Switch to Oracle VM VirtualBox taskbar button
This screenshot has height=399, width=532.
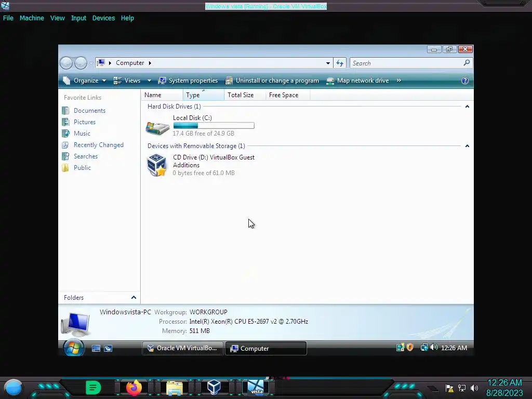click(x=182, y=349)
